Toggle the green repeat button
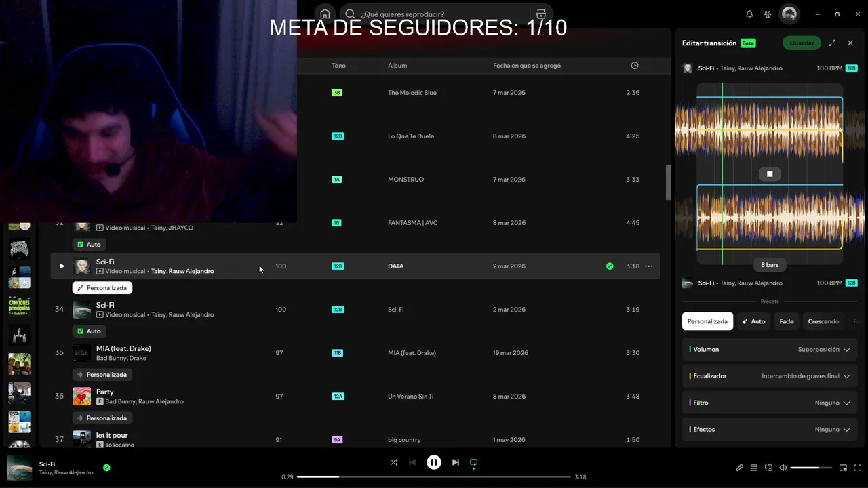Screen dimensions: 868x488 [474, 462]
